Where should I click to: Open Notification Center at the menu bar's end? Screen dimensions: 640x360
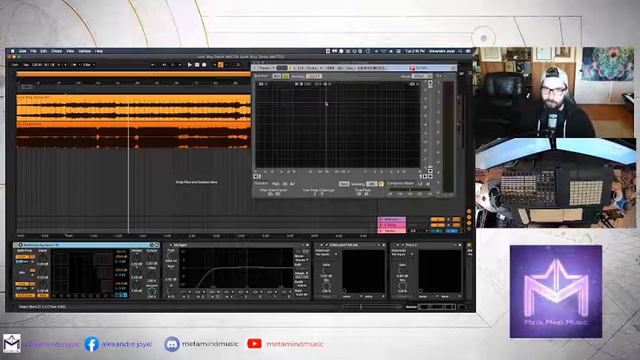pyautogui.click(x=469, y=51)
